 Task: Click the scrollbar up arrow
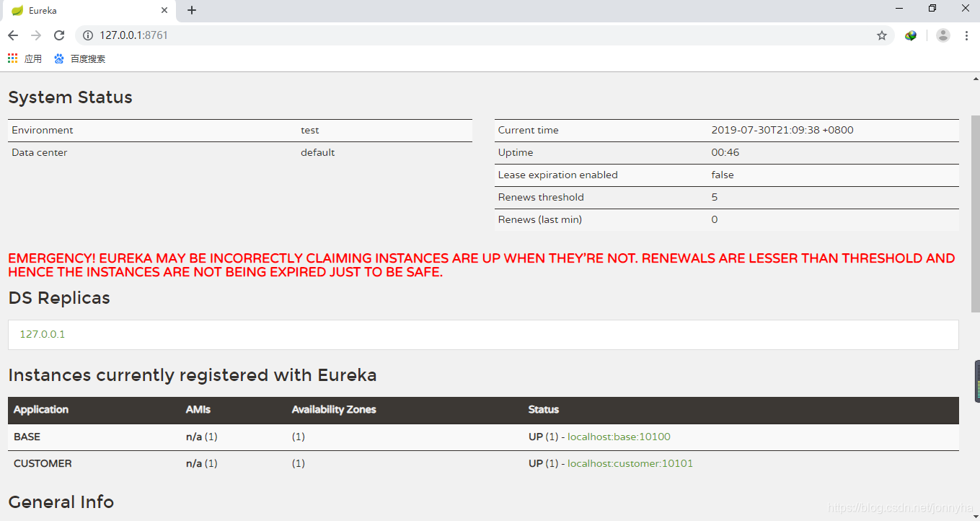975,78
